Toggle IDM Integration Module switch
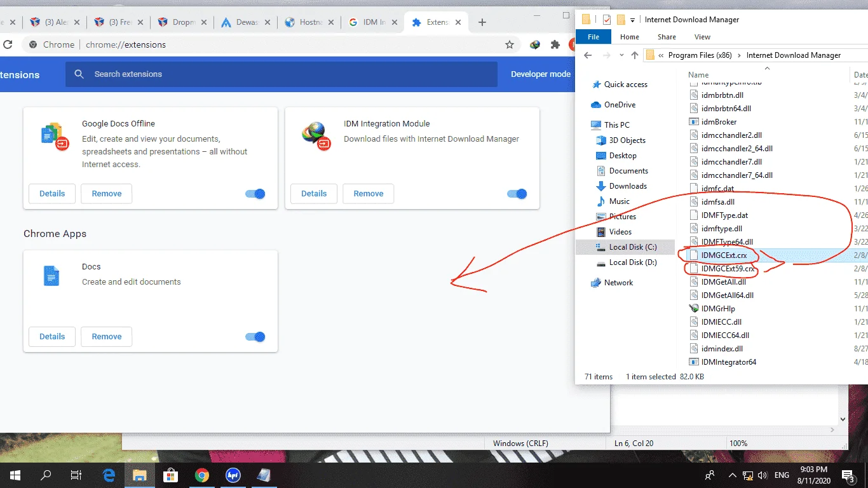The height and width of the screenshot is (488, 868). tap(517, 194)
